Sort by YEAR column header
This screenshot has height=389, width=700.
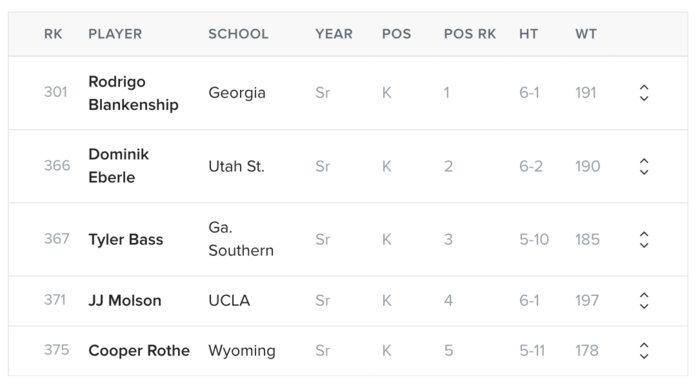coord(334,34)
